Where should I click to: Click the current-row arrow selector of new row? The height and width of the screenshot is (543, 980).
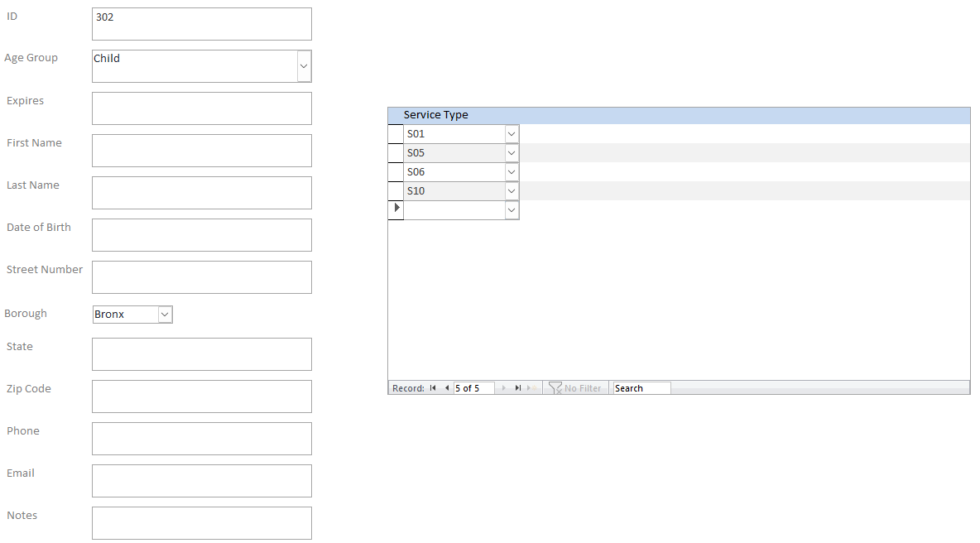396,210
